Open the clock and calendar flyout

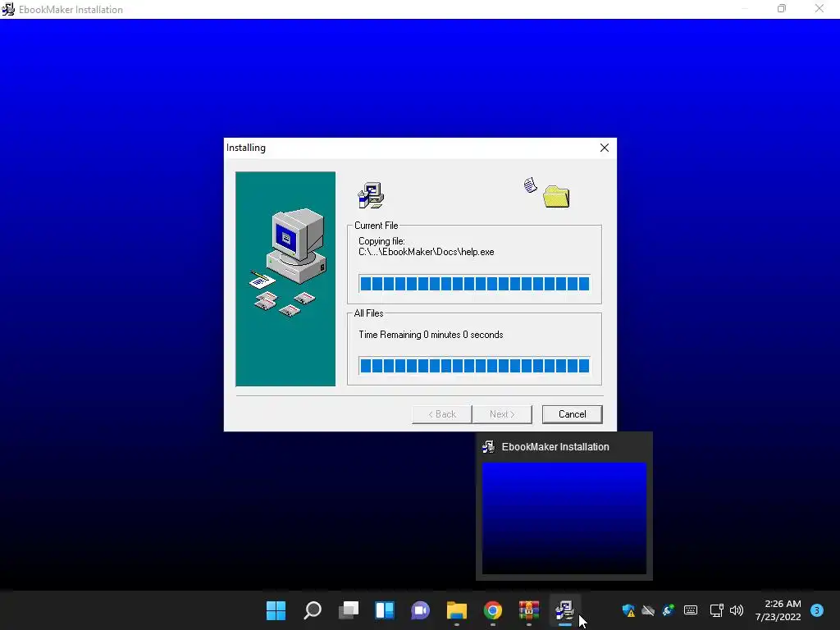coord(778,610)
